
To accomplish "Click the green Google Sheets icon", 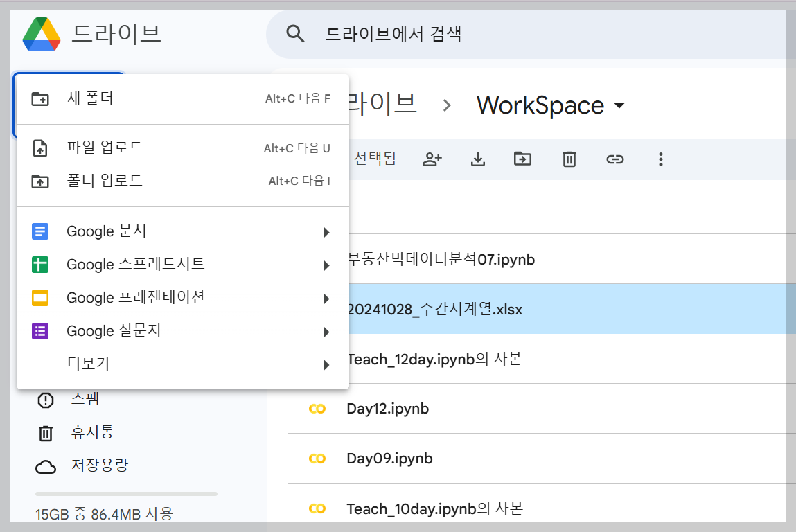I will click(40, 265).
